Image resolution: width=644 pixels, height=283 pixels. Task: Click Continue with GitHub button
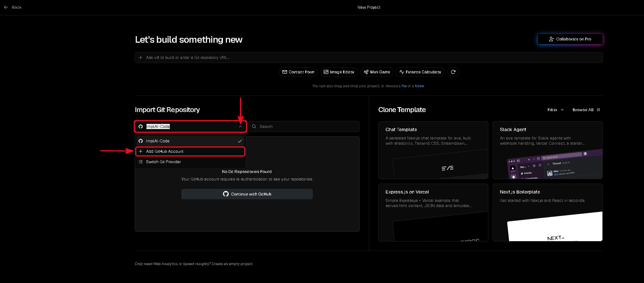point(247,194)
